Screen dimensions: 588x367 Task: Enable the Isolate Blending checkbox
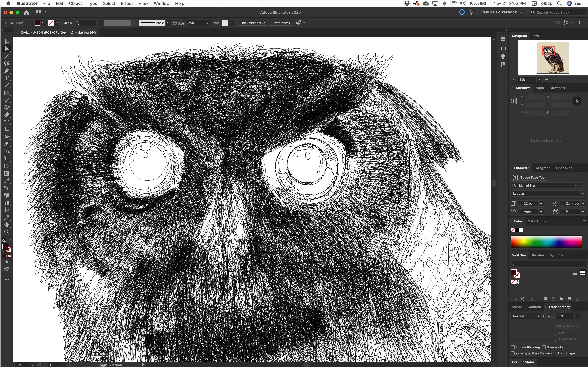coord(513,347)
